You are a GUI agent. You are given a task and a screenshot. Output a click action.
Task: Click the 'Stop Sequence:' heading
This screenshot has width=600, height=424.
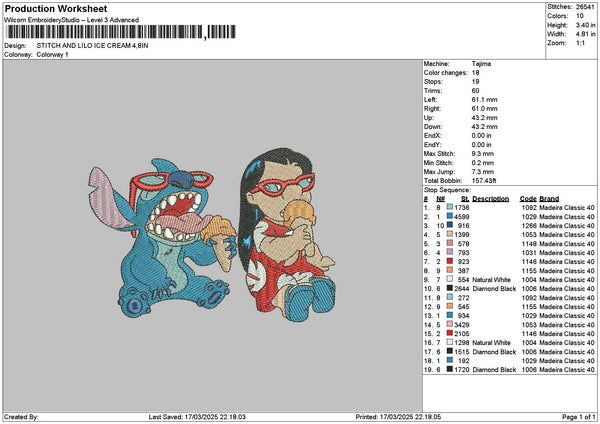point(447,190)
